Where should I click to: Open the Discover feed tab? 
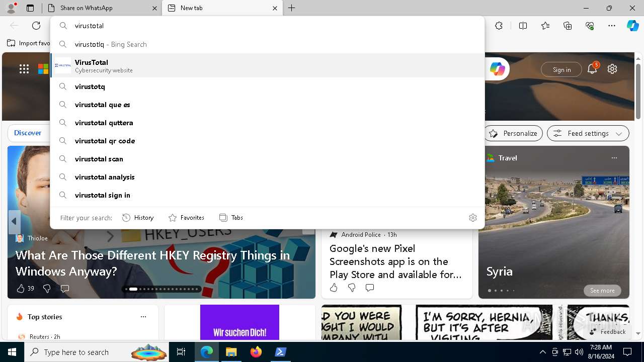(x=28, y=133)
